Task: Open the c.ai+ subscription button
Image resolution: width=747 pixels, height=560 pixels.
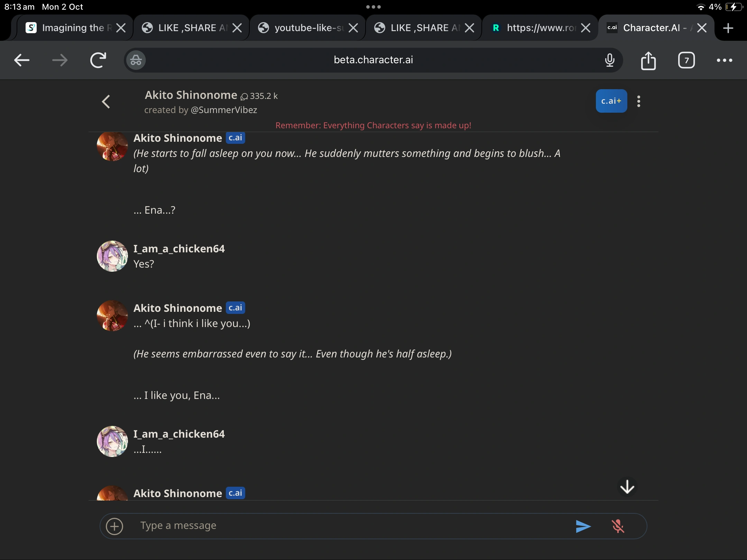Action: click(611, 101)
